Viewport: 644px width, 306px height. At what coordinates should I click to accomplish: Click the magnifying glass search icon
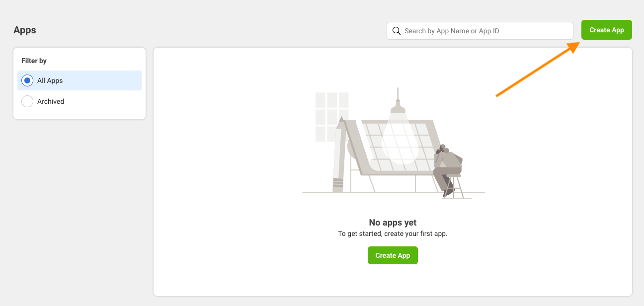point(397,31)
